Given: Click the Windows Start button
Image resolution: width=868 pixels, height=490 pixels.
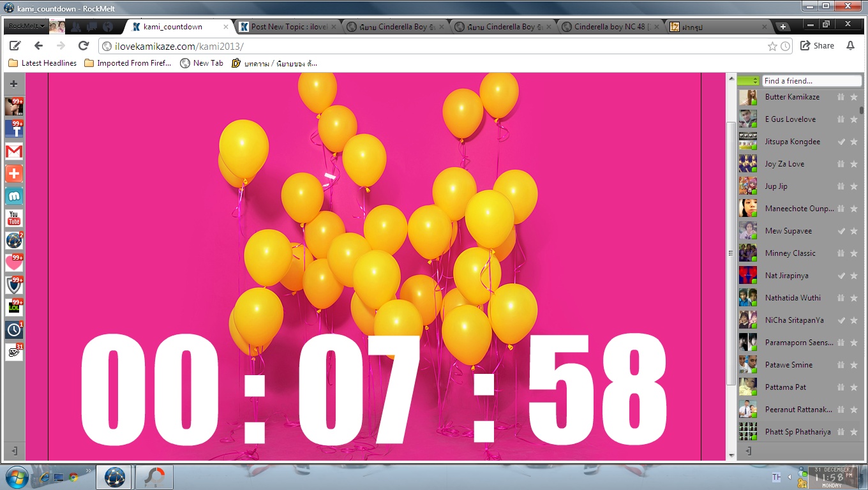Looking at the screenshot, I should tap(17, 477).
